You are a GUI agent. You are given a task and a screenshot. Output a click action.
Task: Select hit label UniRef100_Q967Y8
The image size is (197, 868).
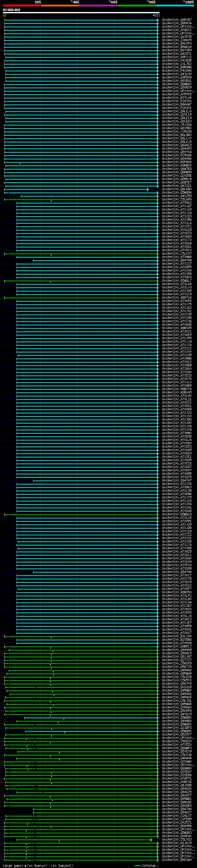(x=177, y=684)
